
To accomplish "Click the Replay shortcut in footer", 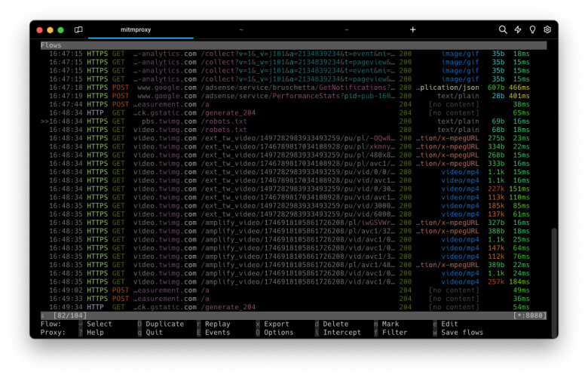I will coord(218,324).
